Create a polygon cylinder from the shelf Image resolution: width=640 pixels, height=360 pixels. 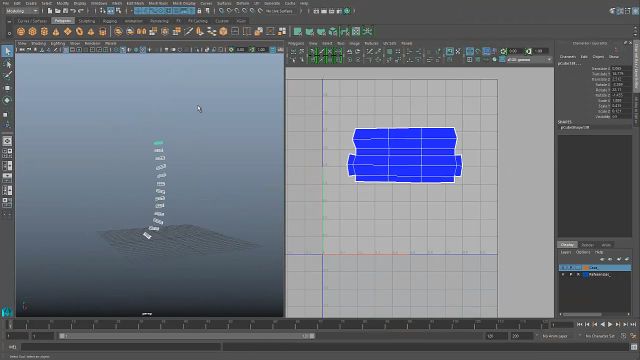coord(44,31)
